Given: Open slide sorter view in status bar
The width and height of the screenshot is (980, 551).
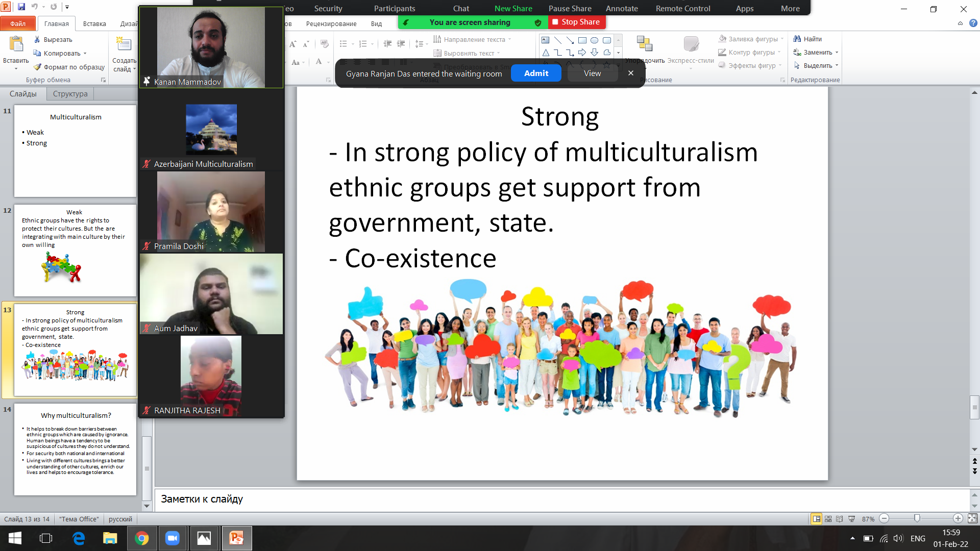Looking at the screenshot, I should (x=828, y=519).
